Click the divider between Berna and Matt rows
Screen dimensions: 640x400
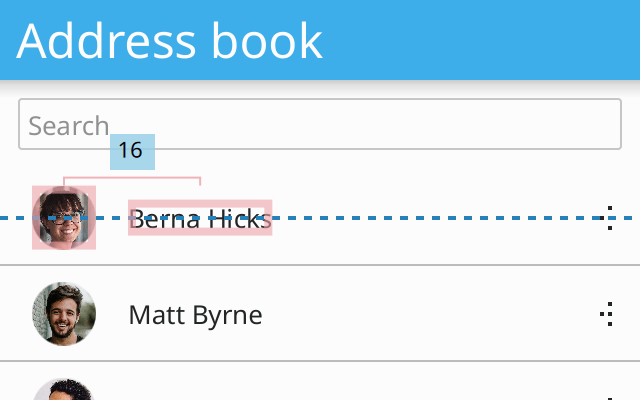[x=320, y=265]
